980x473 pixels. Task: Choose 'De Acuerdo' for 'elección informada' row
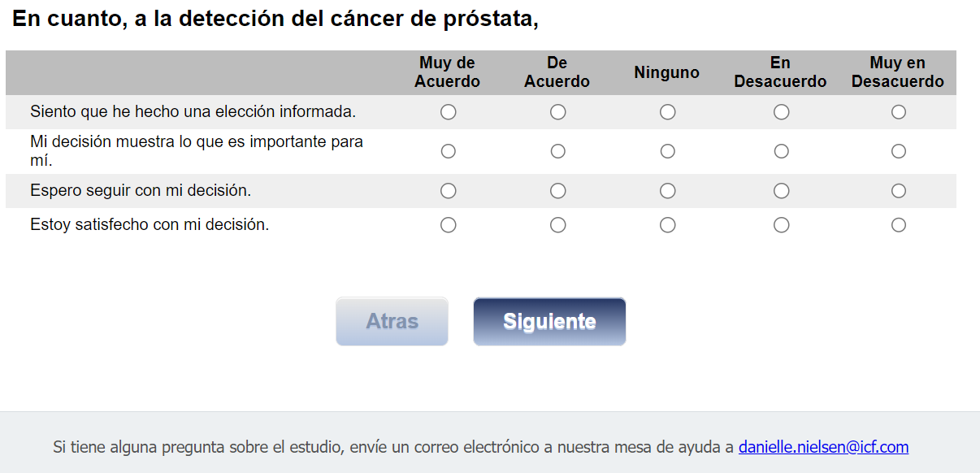[x=557, y=112]
